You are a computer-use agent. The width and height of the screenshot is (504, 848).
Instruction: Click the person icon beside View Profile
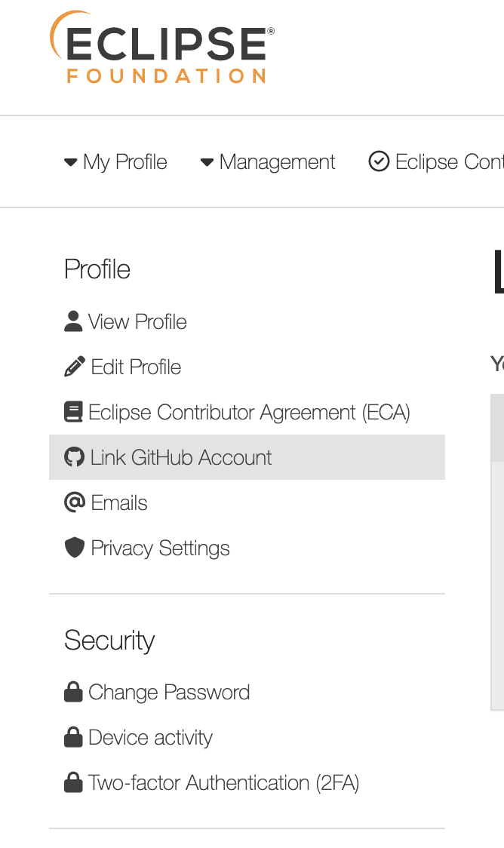pyautogui.click(x=73, y=322)
